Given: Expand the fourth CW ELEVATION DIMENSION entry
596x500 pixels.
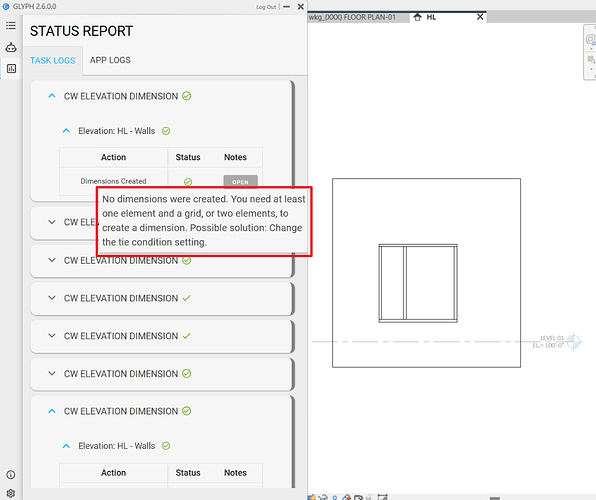Looking at the screenshot, I should (52, 298).
